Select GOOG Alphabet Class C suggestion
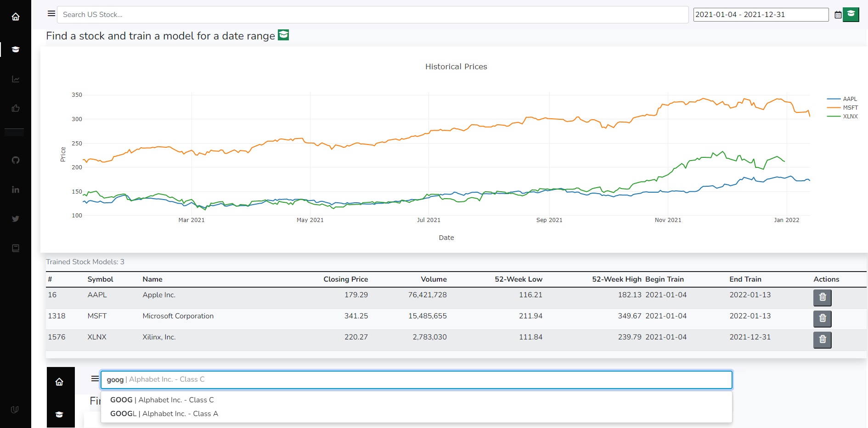 pos(416,400)
